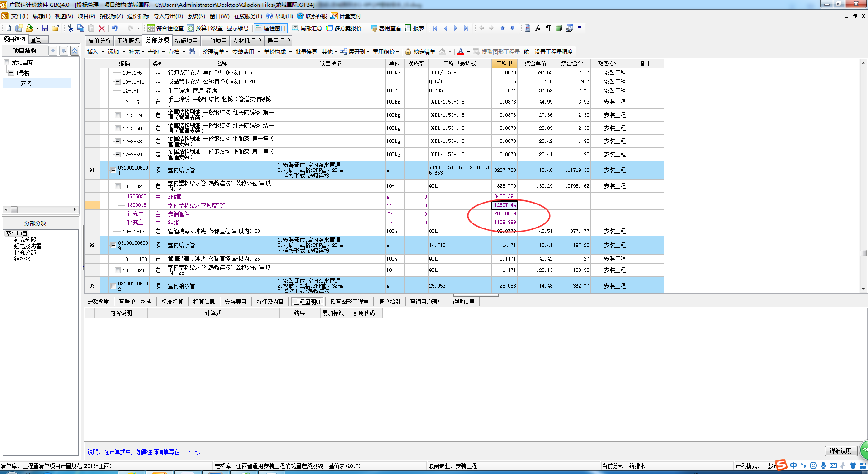Click project tree horizontal scrollbar thumb
This screenshot has height=474, width=868.
click(x=14, y=209)
